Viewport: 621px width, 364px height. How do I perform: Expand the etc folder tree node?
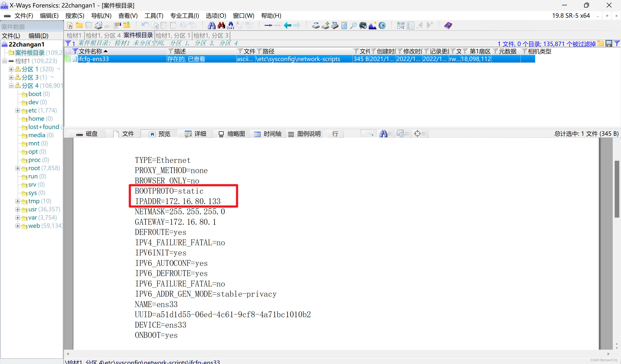point(17,111)
